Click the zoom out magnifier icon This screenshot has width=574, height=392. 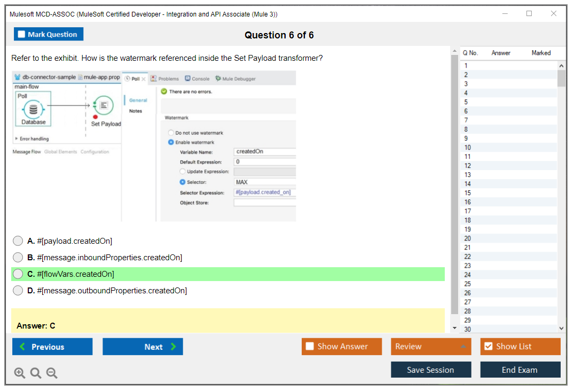(x=52, y=373)
